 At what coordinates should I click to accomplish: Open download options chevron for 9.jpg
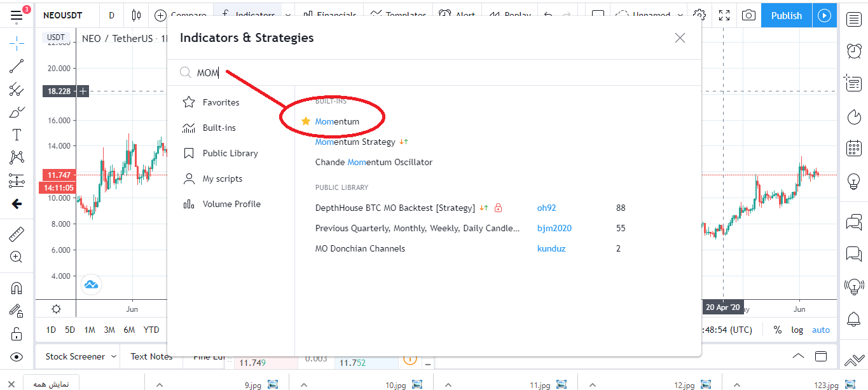click(x=160, y=384)
